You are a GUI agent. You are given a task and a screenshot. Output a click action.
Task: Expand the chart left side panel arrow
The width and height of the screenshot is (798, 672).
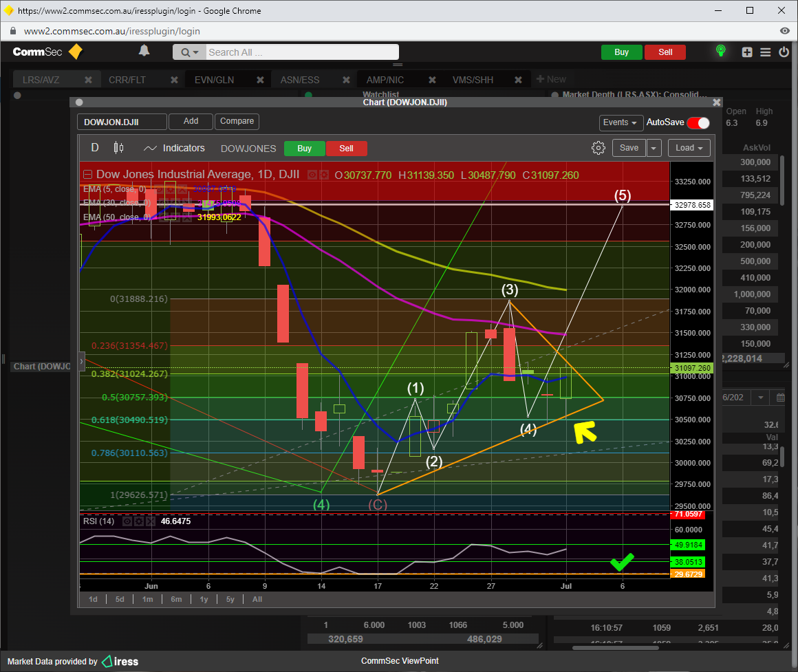(x=81, y=362)
